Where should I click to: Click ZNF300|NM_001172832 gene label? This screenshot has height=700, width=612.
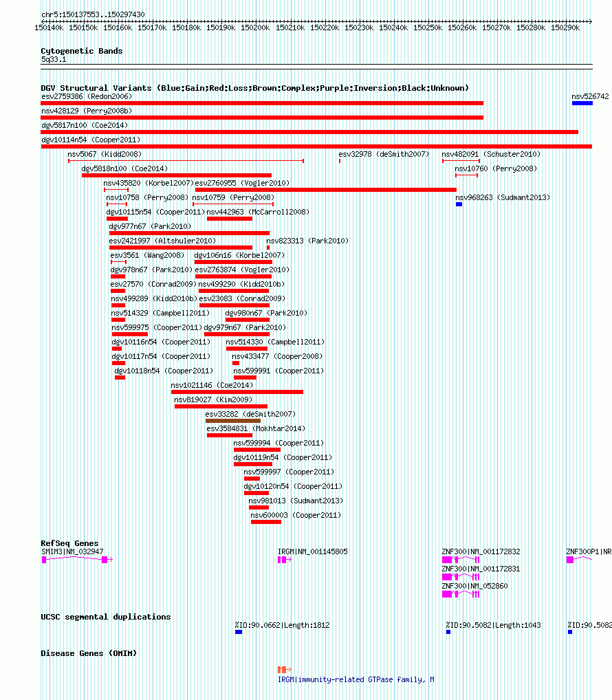pos(481,551)
